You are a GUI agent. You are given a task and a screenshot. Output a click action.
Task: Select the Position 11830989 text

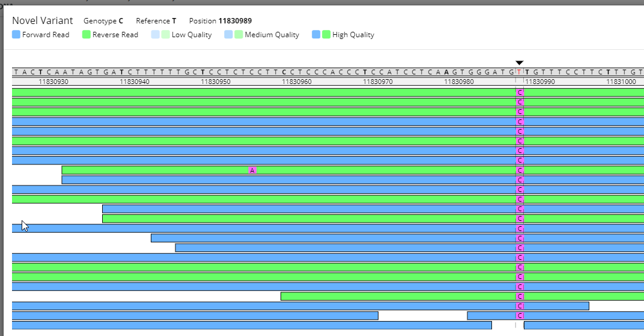pos(220,21)
